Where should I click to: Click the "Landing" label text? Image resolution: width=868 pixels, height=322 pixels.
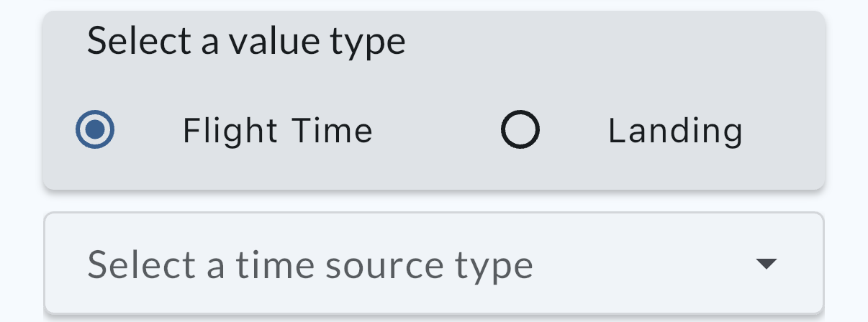pyautogui.click(x=675, y=131)
